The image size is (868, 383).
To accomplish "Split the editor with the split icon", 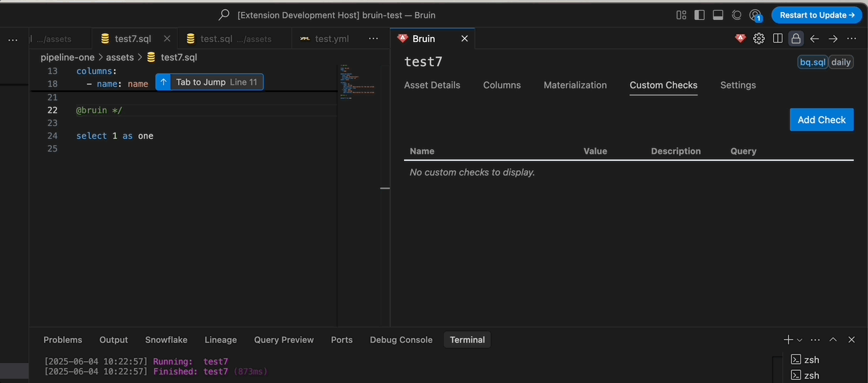I will coord(777,38).
